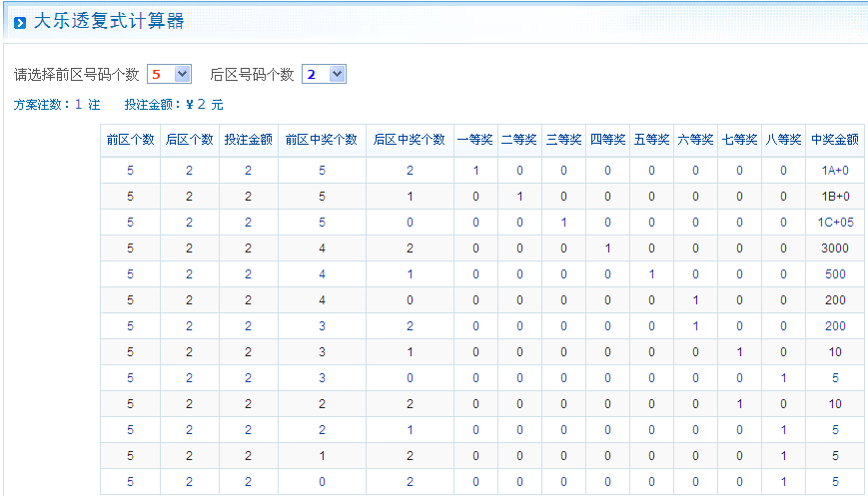868x496 pixels.
Task: Click the 前区中奖个数 value 5 in the 1B+0 row
Action: coord(322,197)
